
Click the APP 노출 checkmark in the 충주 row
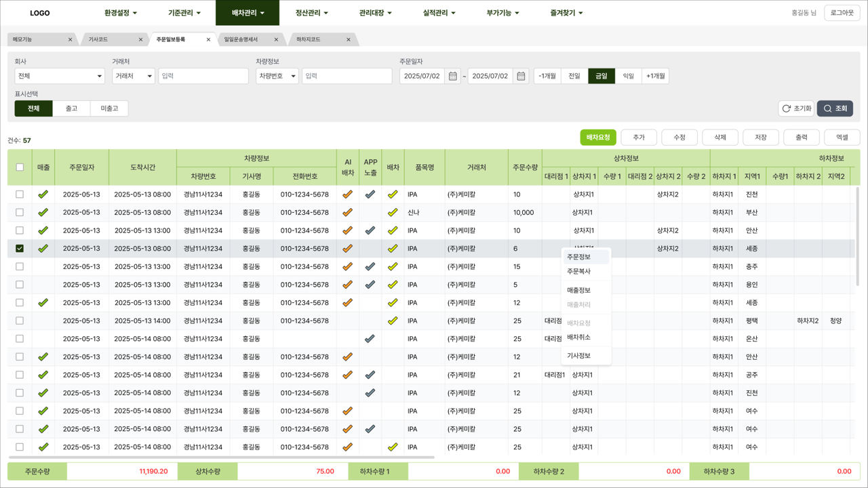click(x=370, y=266)
